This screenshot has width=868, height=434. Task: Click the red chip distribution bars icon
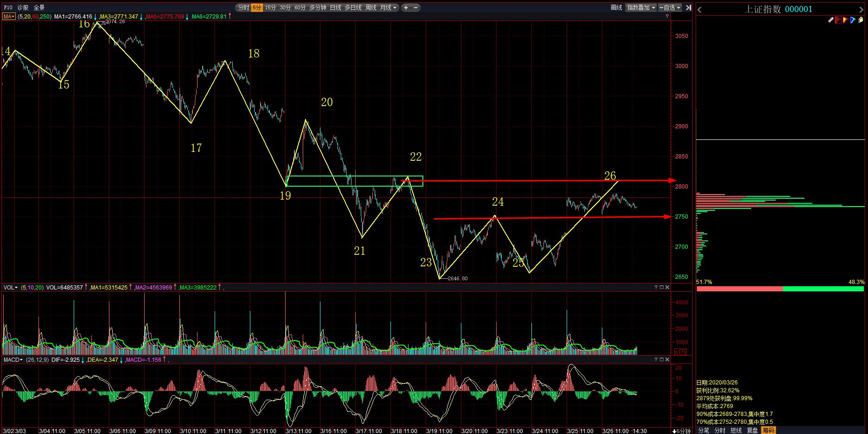[x=838, y=20]
